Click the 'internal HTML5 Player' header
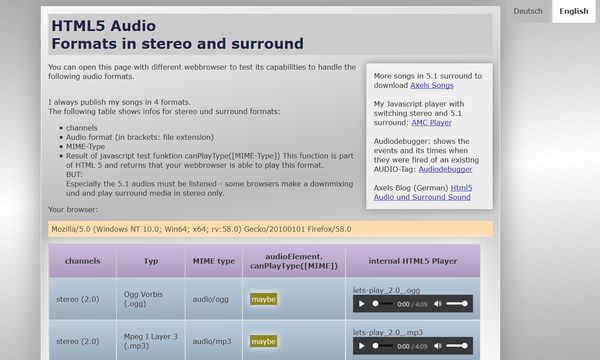600x360 pixels. point(412,261)
